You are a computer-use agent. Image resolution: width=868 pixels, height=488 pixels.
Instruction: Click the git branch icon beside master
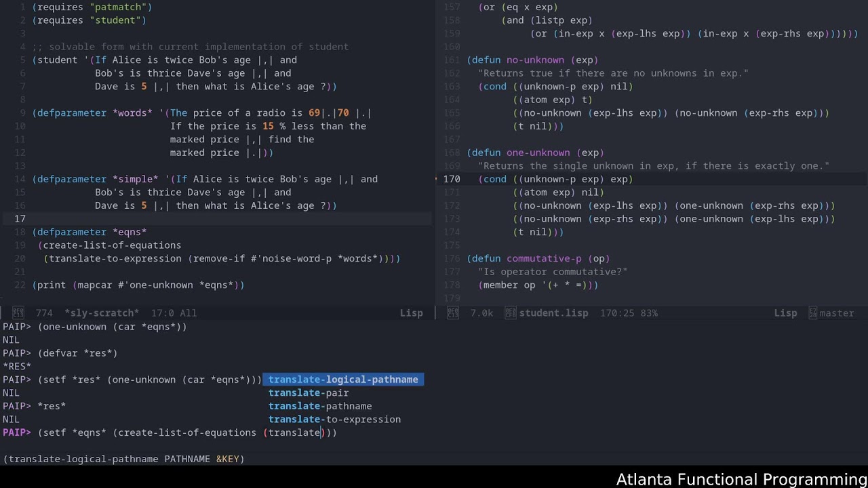pos(812,313)
